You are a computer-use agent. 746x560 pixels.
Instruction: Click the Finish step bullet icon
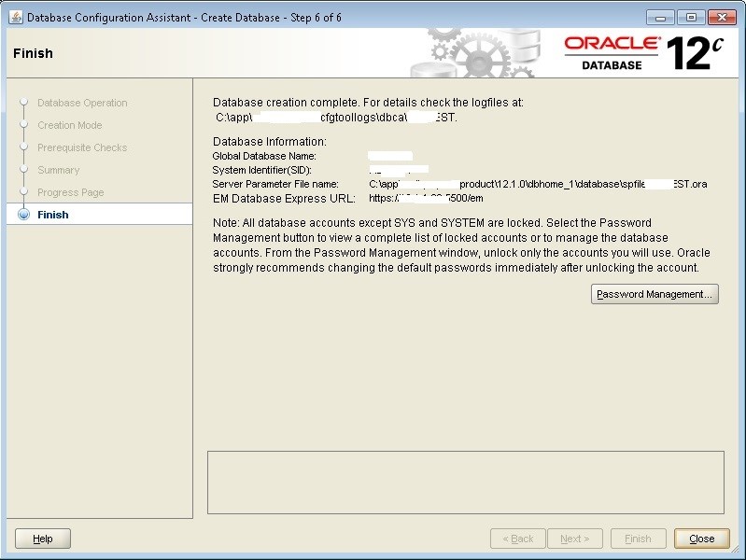pyautogui.click(x=23, y=215)
